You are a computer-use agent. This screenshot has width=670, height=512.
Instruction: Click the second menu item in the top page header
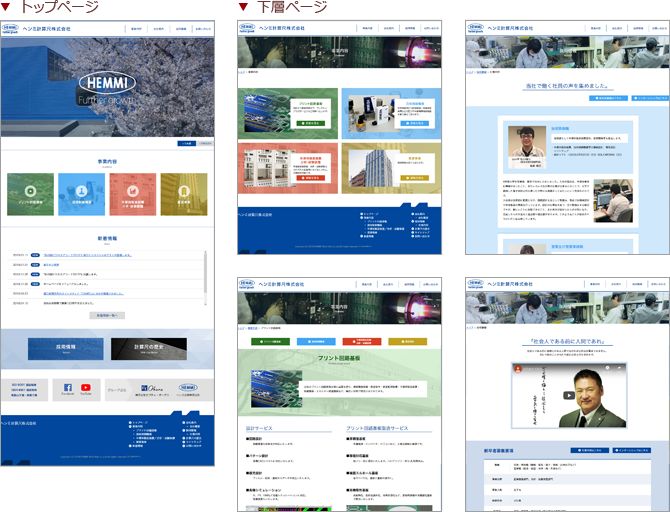point(159,29)
